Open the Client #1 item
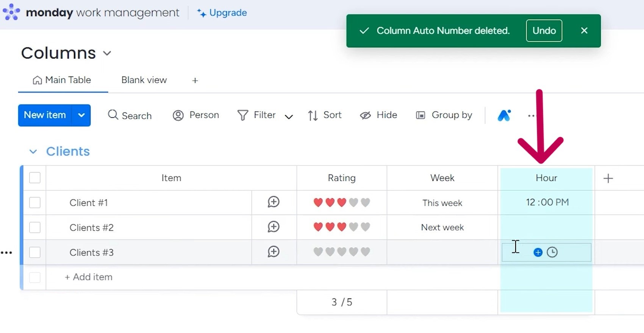The image size is (644, 333). click(89, 203)
